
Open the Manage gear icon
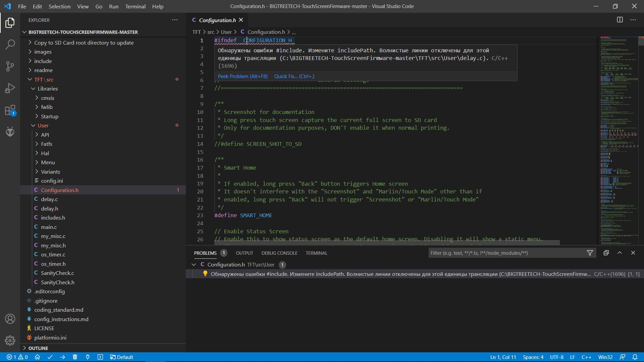(x=10, y=341)
